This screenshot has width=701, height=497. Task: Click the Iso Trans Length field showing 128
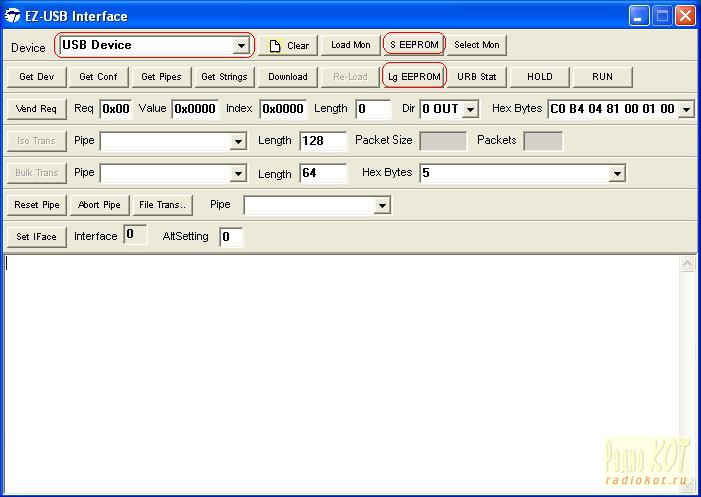coord(323,141)
